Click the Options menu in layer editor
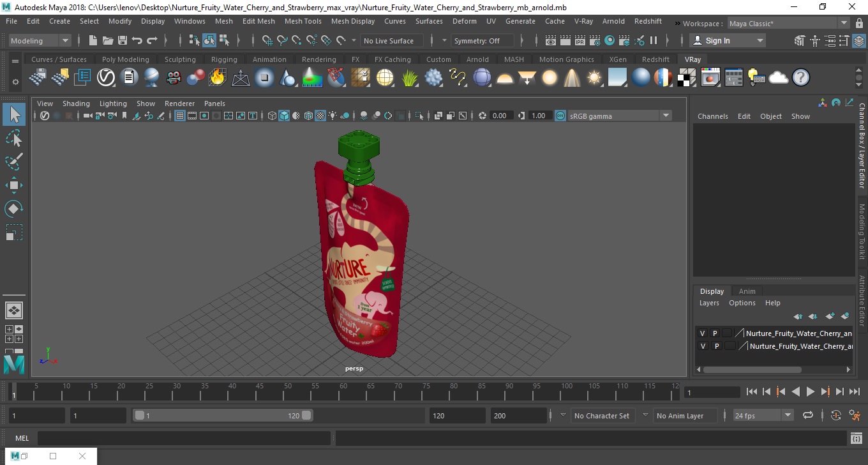The height and width of the screenshot is (465, 868). pos(742,303)
